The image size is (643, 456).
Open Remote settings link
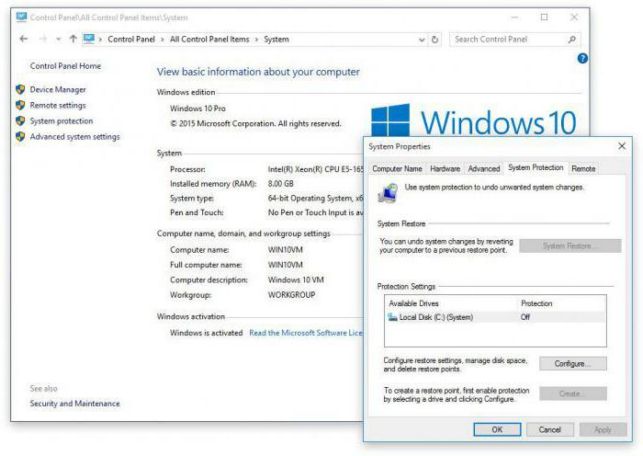(58, 105)
